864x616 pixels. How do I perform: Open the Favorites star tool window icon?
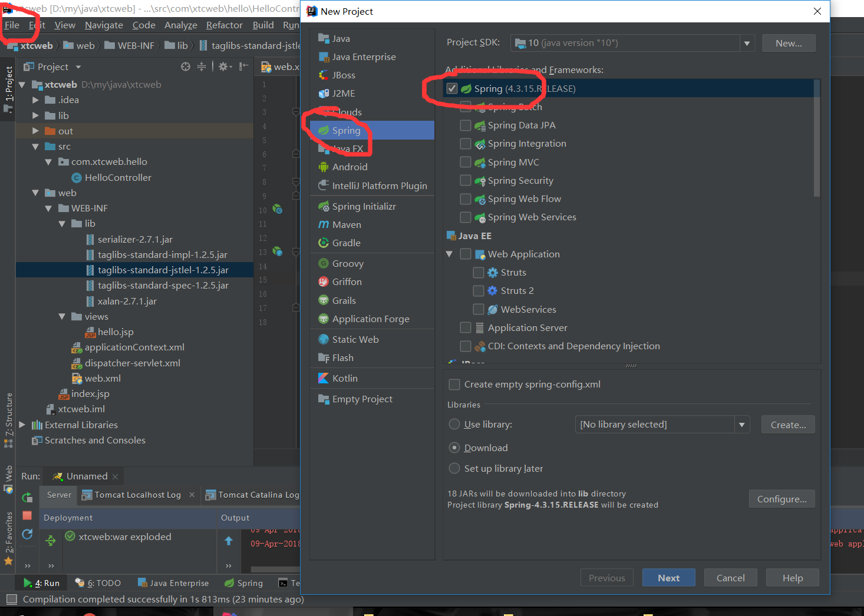pyautogui.click(x=8, y=561)
